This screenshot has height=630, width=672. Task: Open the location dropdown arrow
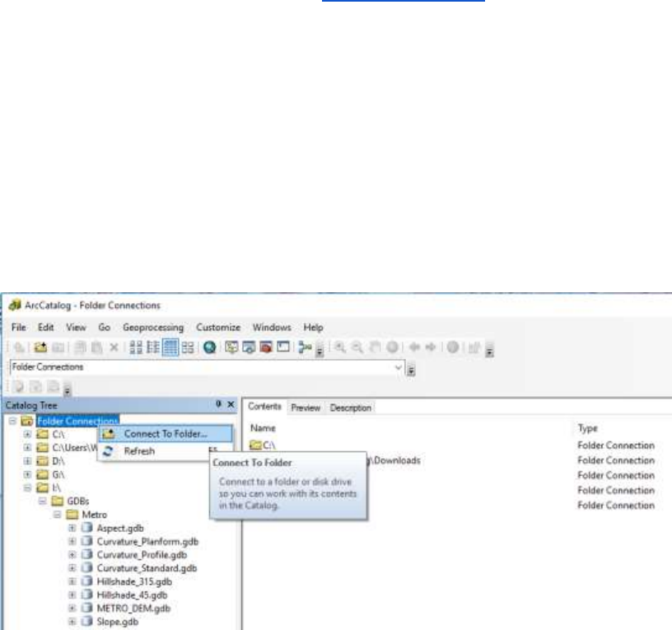click(x=398, y=367)
